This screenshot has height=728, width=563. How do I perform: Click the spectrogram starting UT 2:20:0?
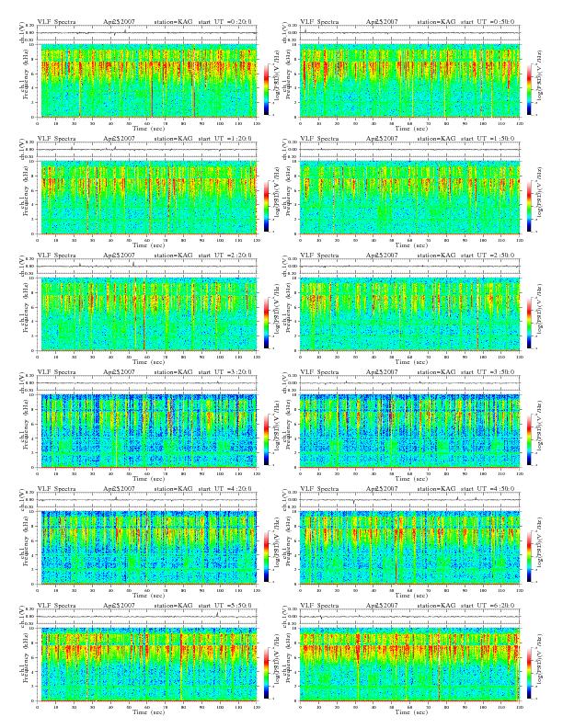(147, 313)
